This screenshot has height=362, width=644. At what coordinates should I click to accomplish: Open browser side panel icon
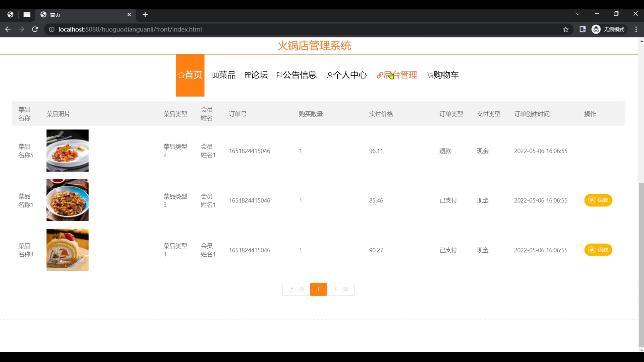(x=583, y=29)
